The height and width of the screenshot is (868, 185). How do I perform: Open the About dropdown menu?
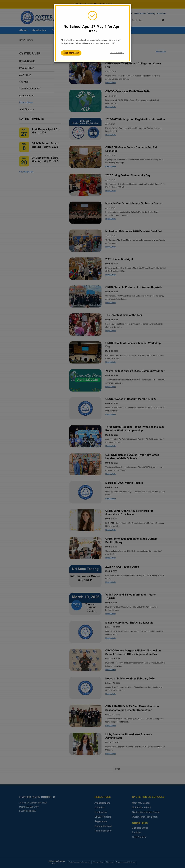[24, 30]
